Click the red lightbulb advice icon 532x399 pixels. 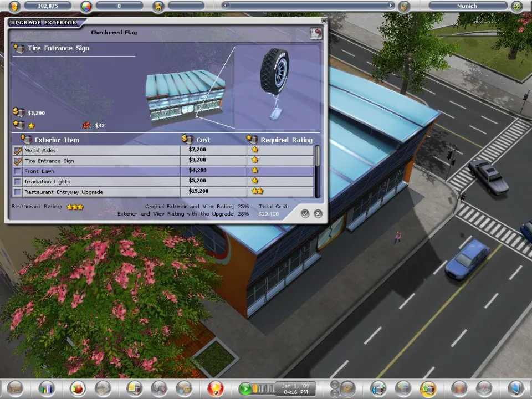point(215,388)
